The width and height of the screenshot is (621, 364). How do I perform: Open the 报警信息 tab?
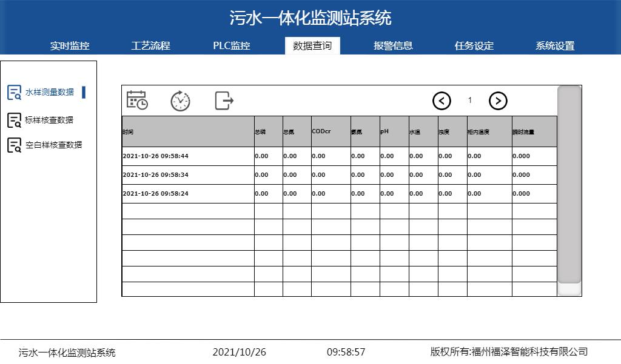pyautogui.click(x=393, y=46)
